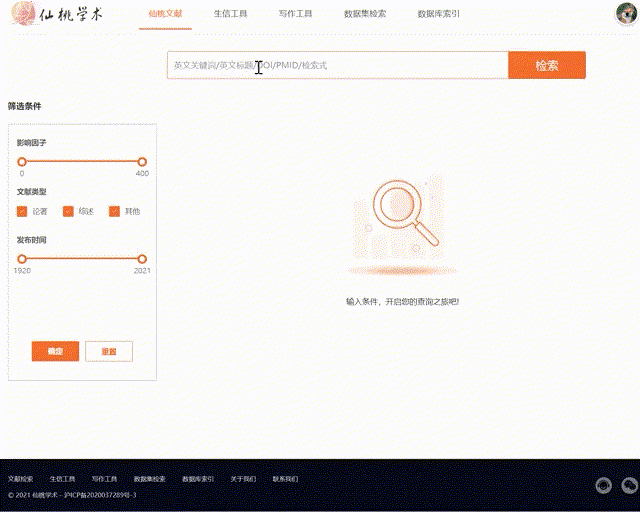Uncheck the 论著 literature type checkbox

click(x=22, y=211)
